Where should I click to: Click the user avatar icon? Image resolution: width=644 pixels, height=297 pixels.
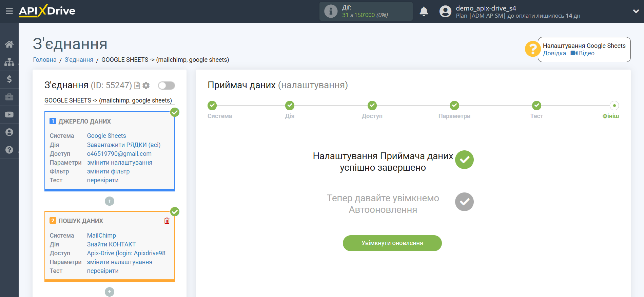[445, 12]
